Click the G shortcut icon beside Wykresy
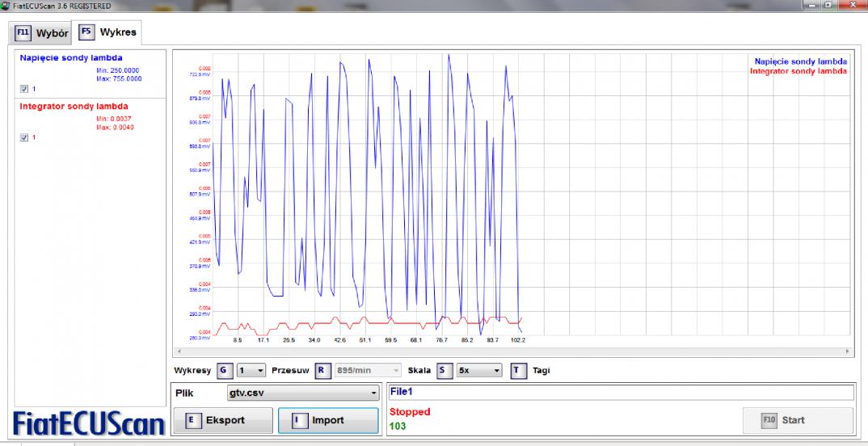 click(224, 370)
